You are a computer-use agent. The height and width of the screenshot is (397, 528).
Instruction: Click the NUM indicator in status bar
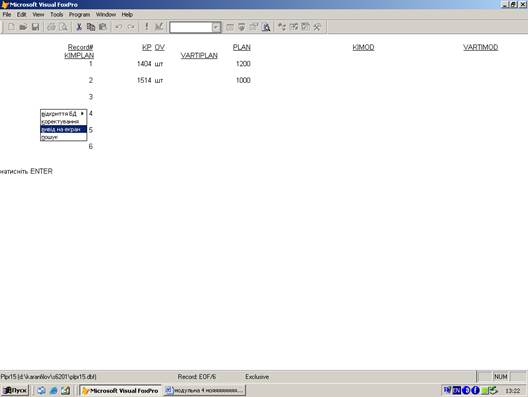tap(501, 377)
